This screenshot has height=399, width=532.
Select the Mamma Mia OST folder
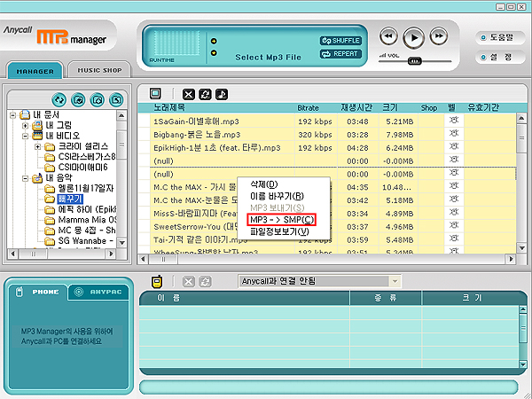87,220
